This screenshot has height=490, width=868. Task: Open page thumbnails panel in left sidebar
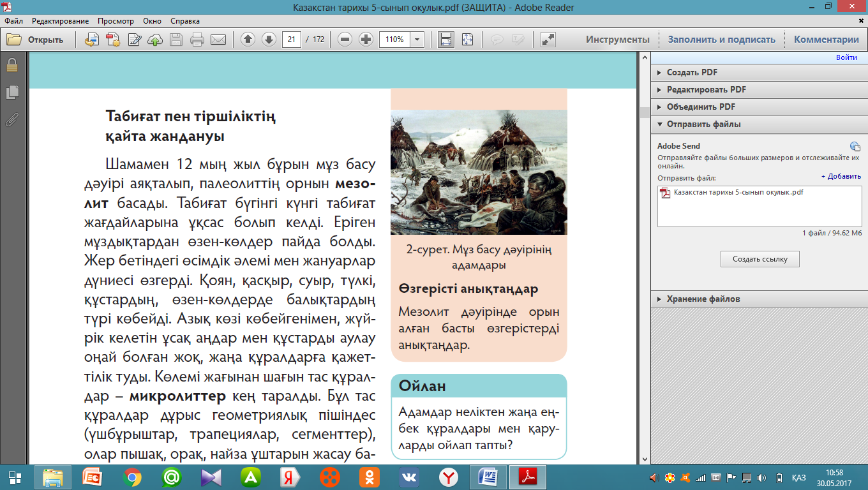point(11,92)
